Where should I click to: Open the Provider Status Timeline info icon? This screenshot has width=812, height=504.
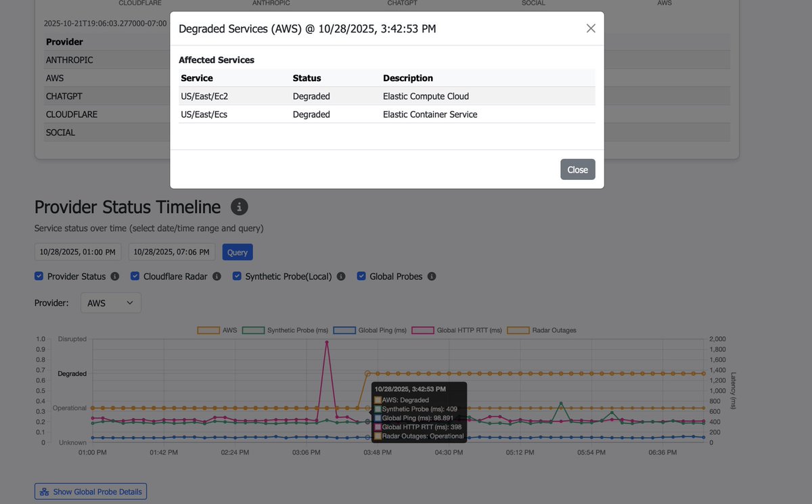pyautogui.click(x=239, y=207)
